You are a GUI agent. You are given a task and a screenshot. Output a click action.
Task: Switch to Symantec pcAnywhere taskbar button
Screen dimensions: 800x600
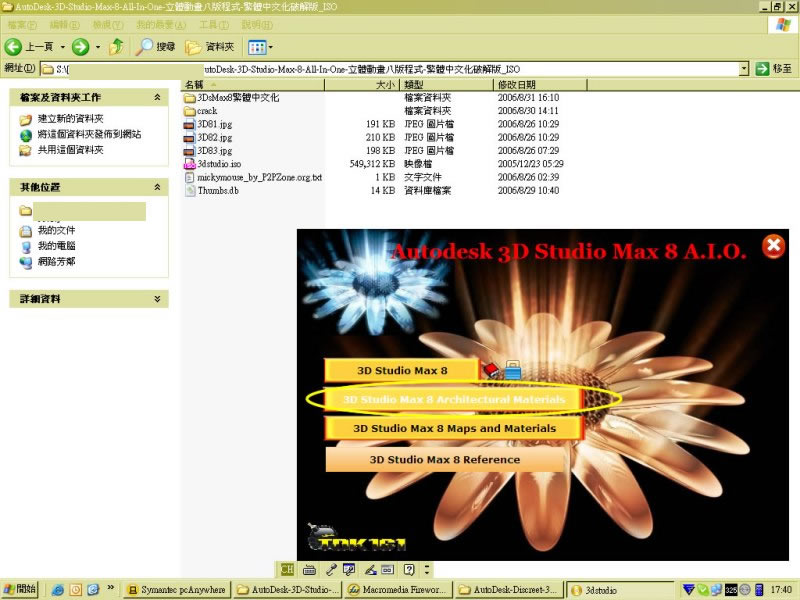pos(177,590)
